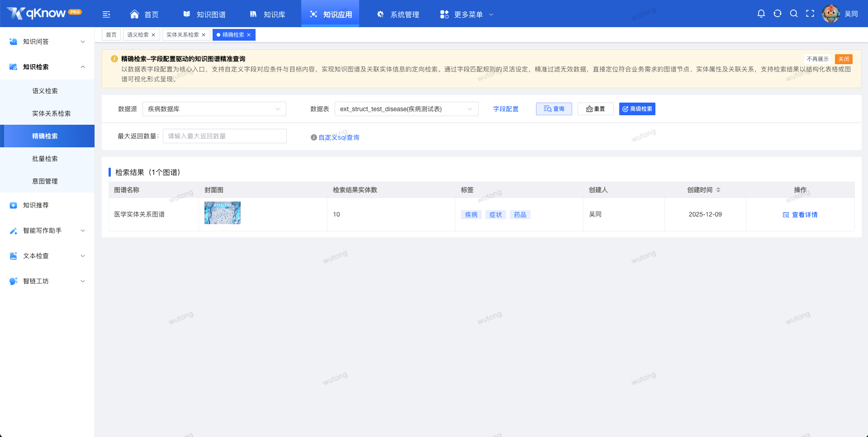The image size is (868, 437).
Task: Click the refresh icon in top bar
Action: tap(778, 14)
